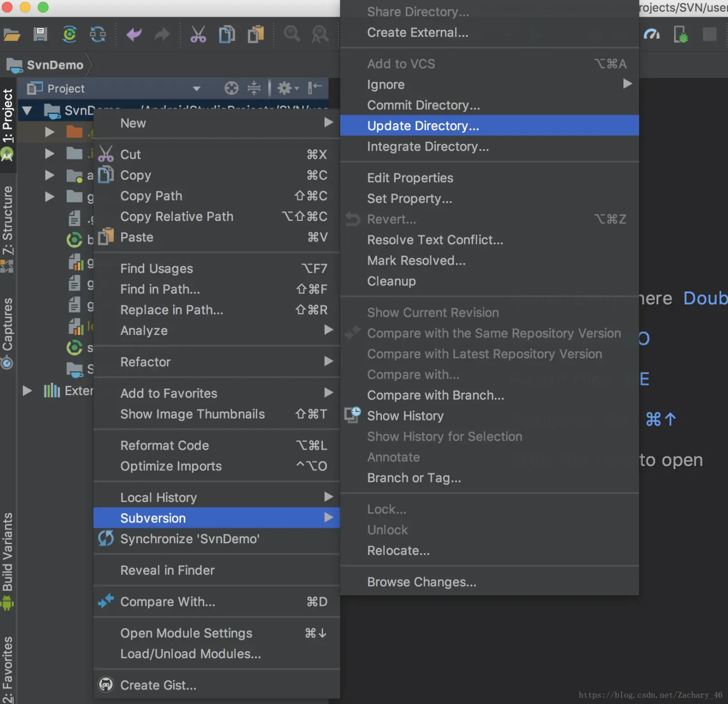
Task: Click Scroll from Source target icon
Action: click(x=232, y=88)
